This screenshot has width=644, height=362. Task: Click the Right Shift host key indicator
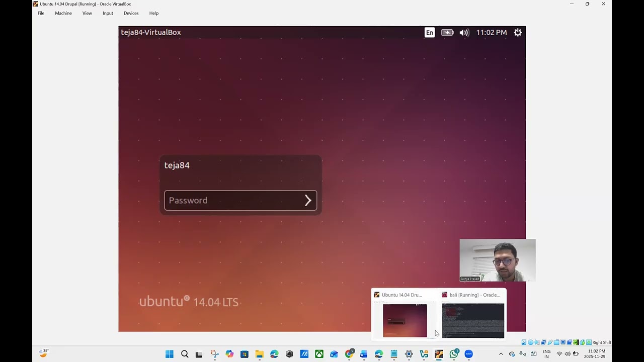(601, 342)
